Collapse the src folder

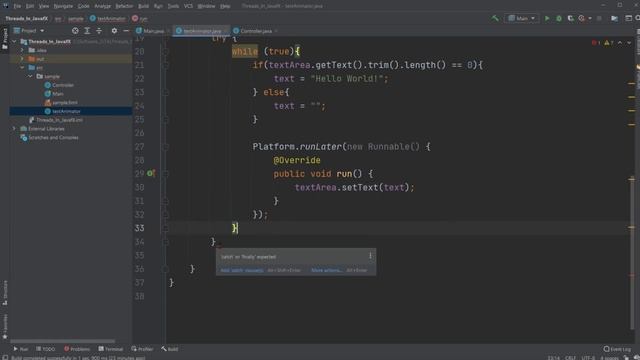[22, 68]
